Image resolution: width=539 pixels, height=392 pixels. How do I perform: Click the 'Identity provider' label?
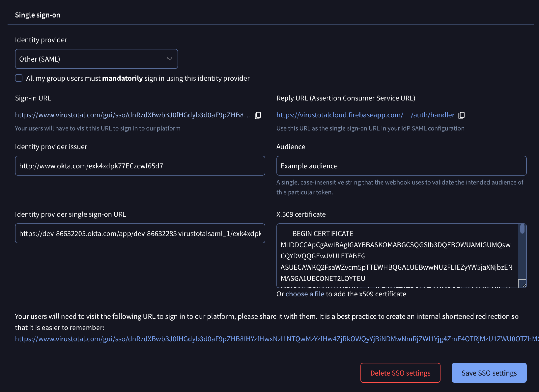coord(41,40)
